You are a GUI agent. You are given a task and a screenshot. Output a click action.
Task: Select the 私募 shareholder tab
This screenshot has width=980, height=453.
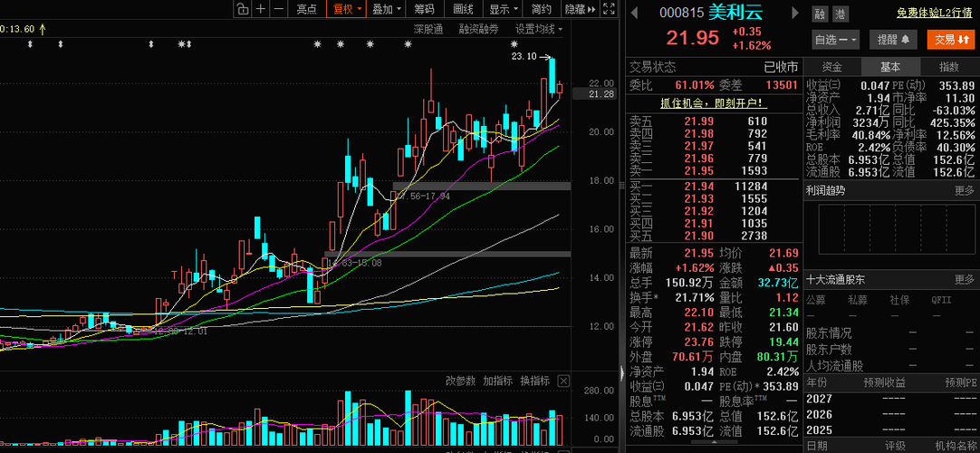(858, 300)
